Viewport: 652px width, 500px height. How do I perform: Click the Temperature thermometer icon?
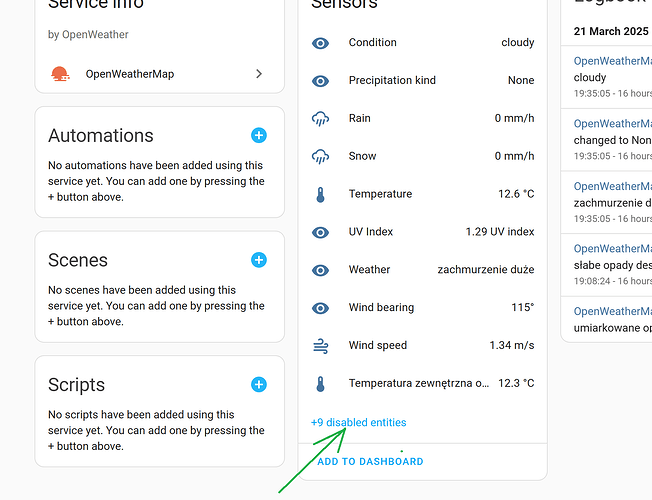coord(321,194)
